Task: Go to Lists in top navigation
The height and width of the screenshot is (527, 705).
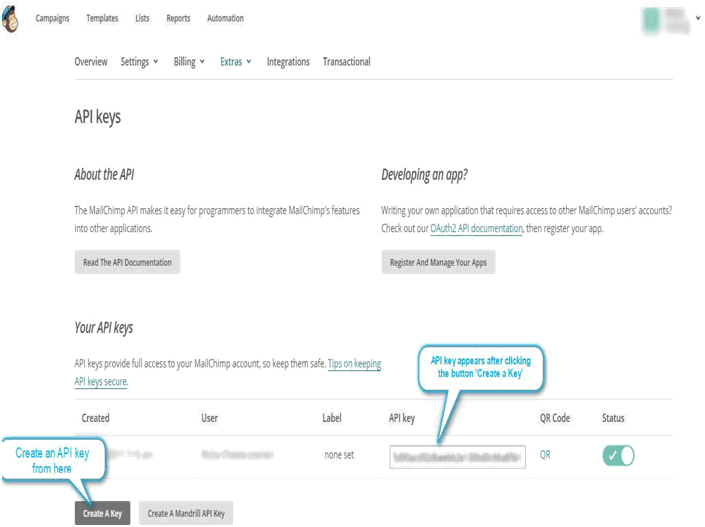Action: pos(142,18)
